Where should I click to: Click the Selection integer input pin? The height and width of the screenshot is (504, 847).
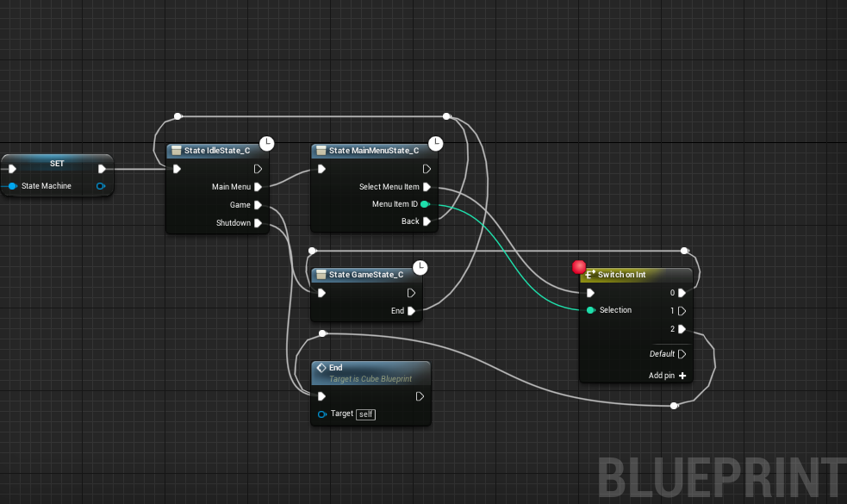coord(590,310)
